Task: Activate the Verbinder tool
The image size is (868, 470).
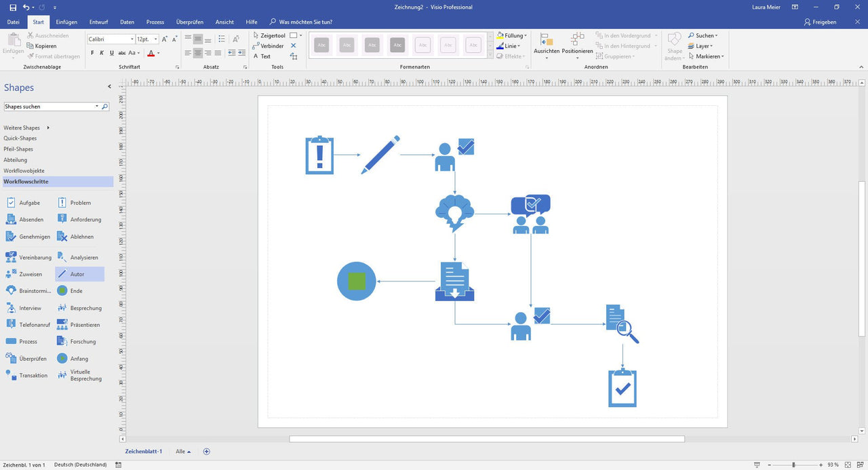Action: (x=271, y=45)
